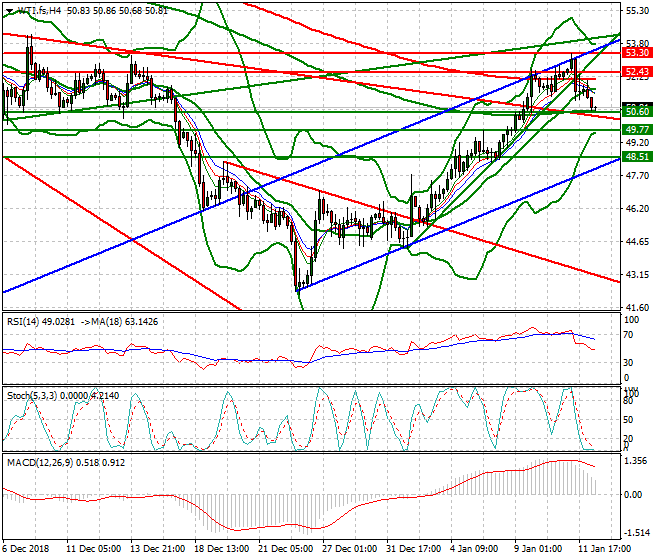Click the 11 Jan 17:00 time axis label
This screenshot has width=660, height=560.
coord(604,549)
